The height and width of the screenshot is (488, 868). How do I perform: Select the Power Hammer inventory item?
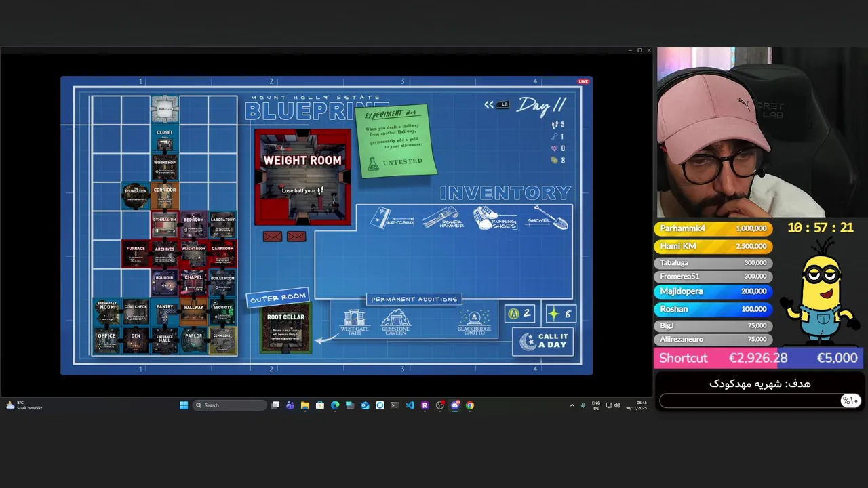point(443,219)
